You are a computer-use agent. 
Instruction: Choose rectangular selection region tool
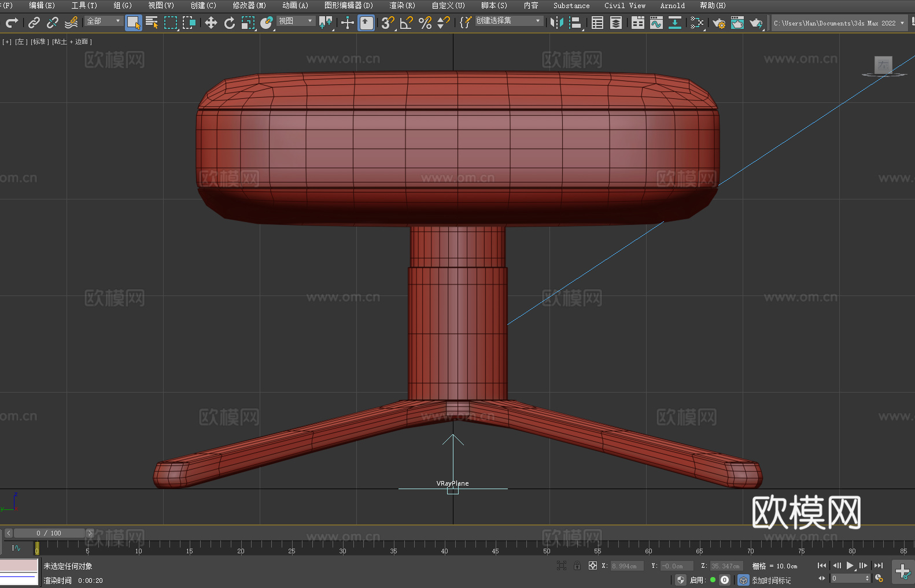pos(171,23)
